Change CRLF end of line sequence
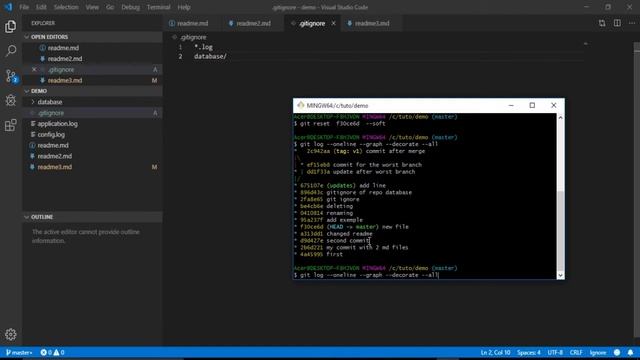This screenshot has width=640, height=360. 576,353
